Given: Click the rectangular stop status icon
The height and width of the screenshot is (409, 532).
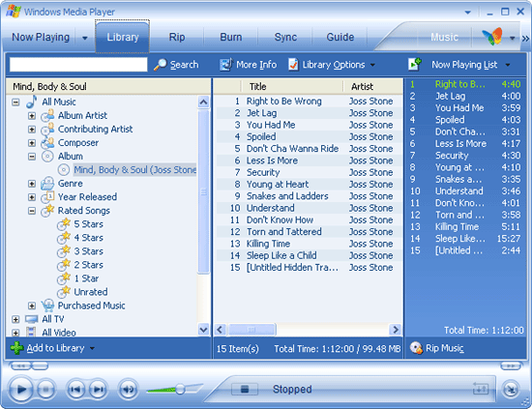Looking at the screenshot, I should click(245, 389).
